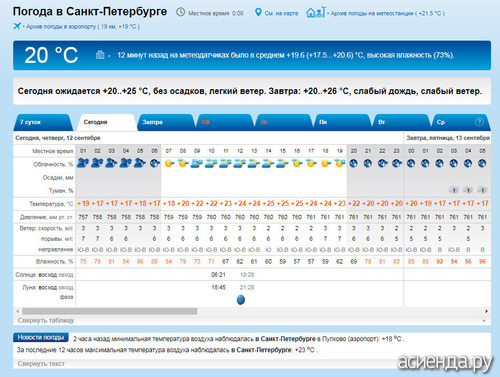Click the scrollbar left arrow
This screenshot has width=500, height=377.
click(18, 311)
